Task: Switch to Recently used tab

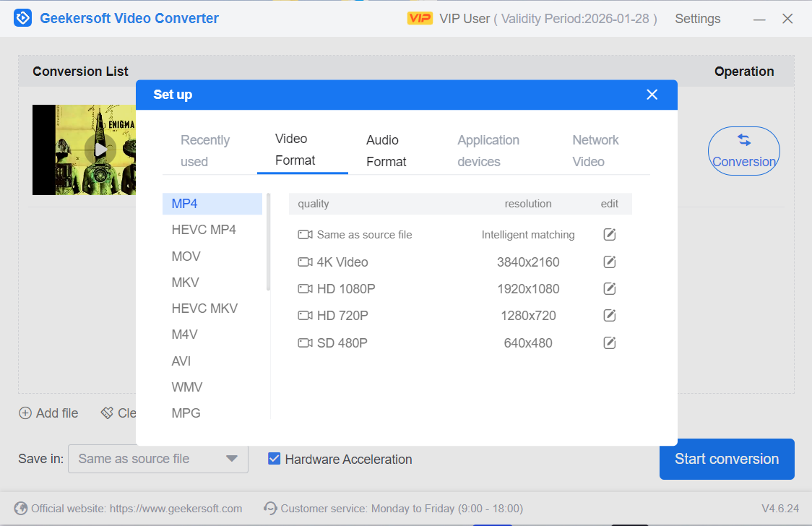Action: (x=205, y=151)
